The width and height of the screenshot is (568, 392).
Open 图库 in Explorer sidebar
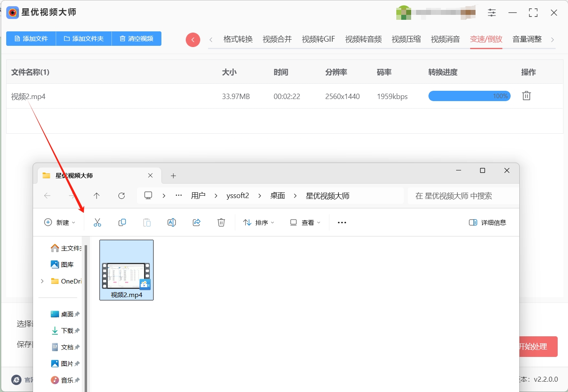click(62, 264)
